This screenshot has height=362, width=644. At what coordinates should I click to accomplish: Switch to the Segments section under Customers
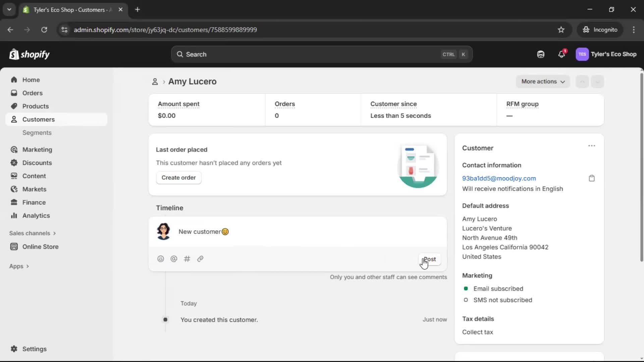click(37, 133)
